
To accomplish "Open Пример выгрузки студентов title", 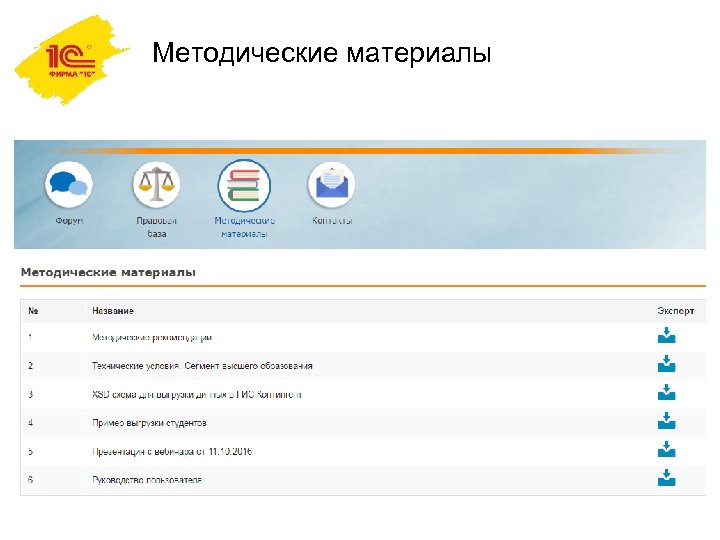I will point(149,423).
